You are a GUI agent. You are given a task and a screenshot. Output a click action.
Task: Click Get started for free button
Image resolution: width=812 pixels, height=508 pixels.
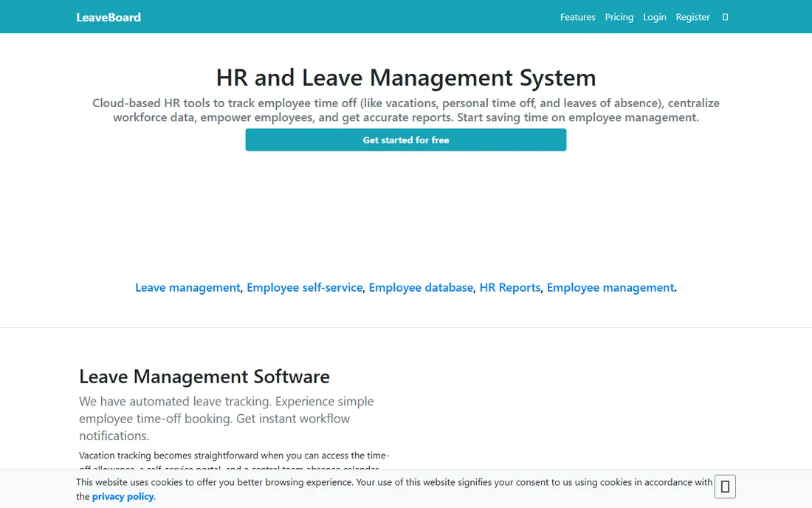click(405, 140)
